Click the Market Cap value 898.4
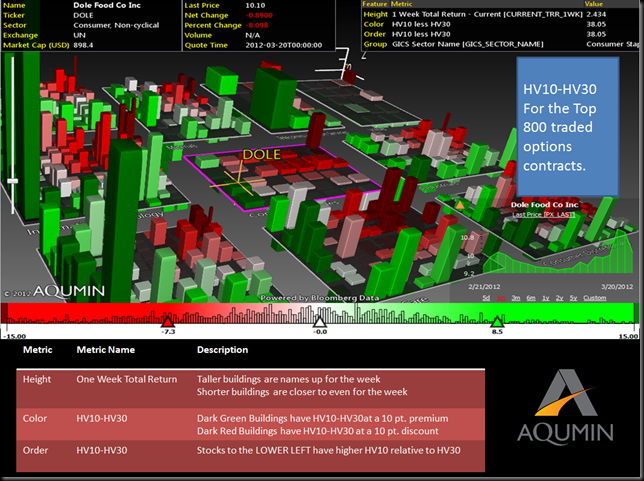This screenshot has width=644, height=481. click(x=83, y=45)
